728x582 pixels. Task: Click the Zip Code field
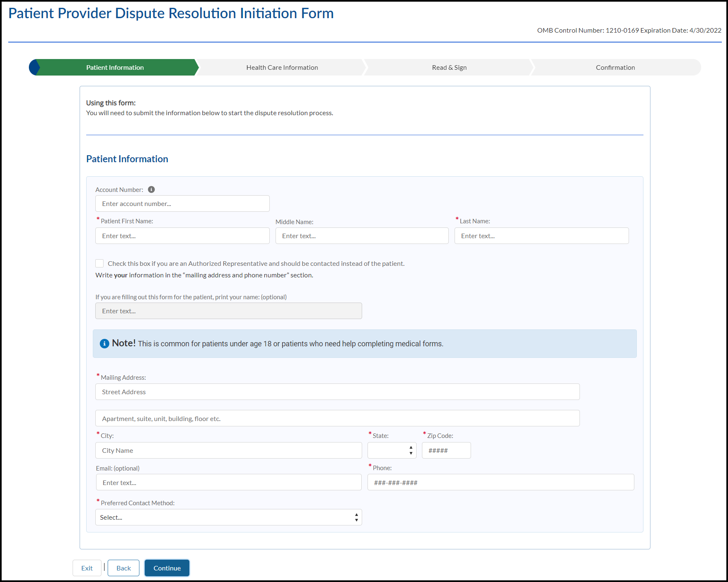click(446, 450)
